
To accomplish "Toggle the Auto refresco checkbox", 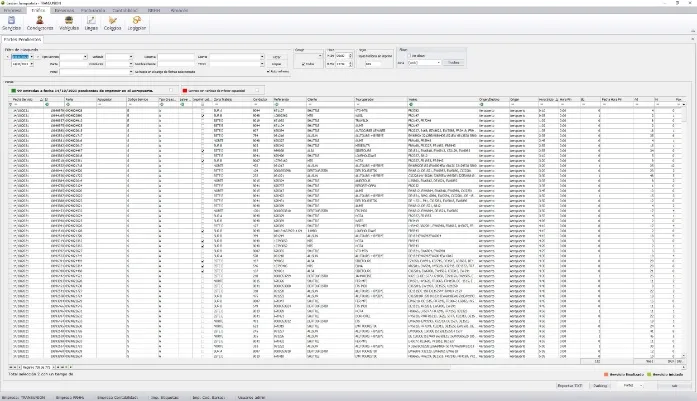I will 268,71.
